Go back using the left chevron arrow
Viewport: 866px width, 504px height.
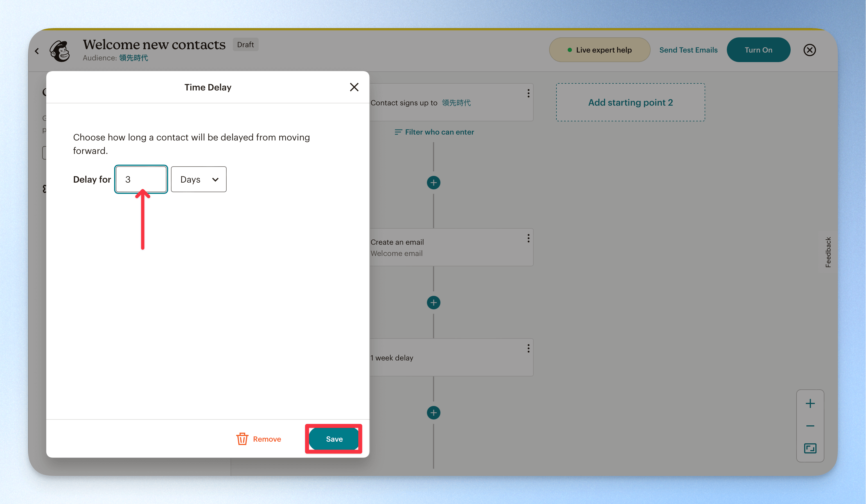[37, 51]
